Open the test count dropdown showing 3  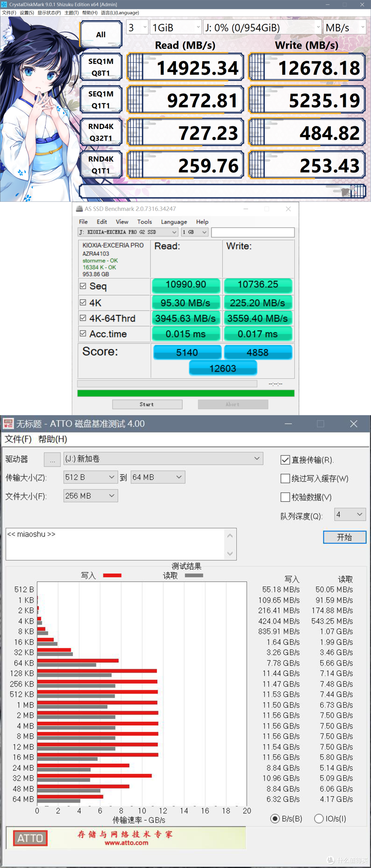(137, 27)
